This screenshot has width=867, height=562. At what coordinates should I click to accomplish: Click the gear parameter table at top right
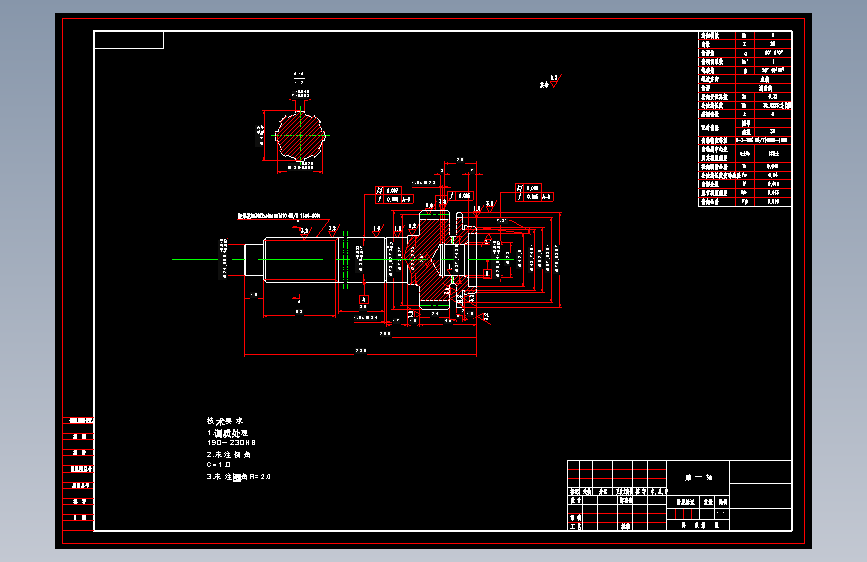coord(745,119)
